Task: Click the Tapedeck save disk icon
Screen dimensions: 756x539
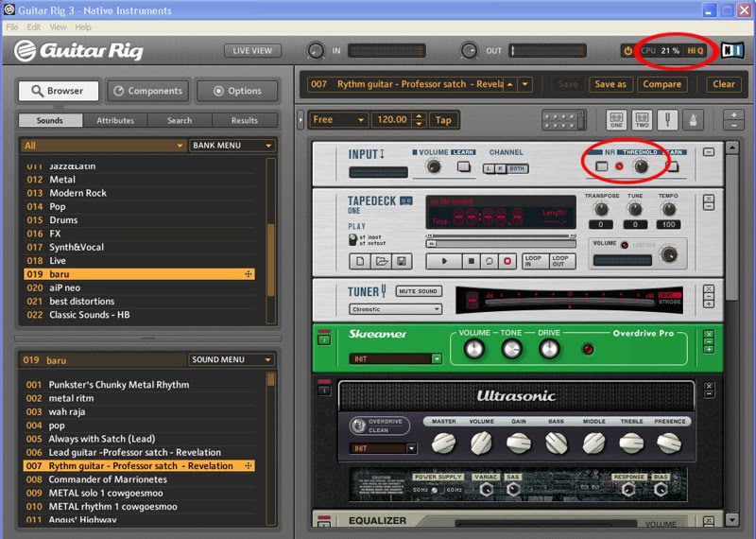Action: click(402, 261)
